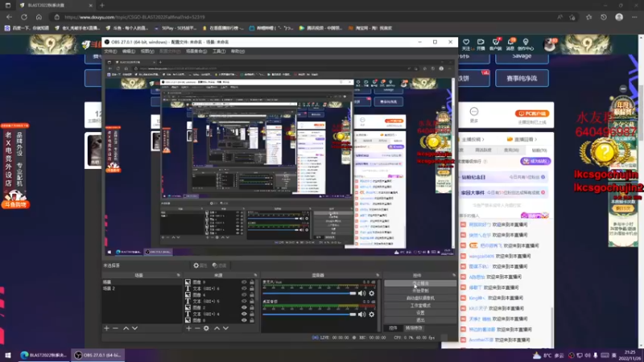
Task: Click the orange PC客户端 button
Action: pos(532,113)
